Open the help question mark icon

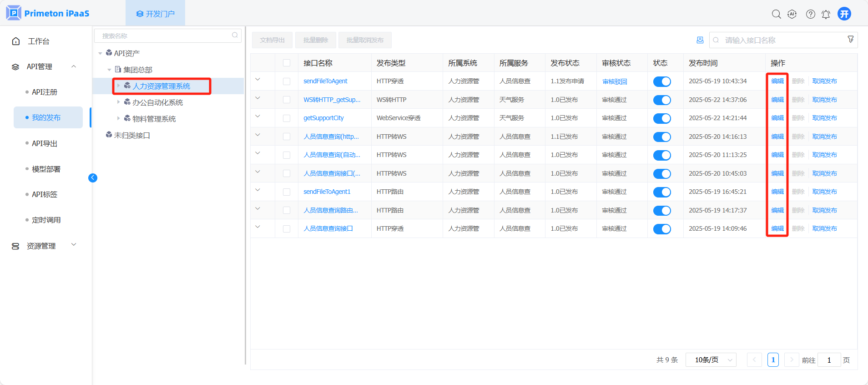pyautogui.click(x=810, y=14)
